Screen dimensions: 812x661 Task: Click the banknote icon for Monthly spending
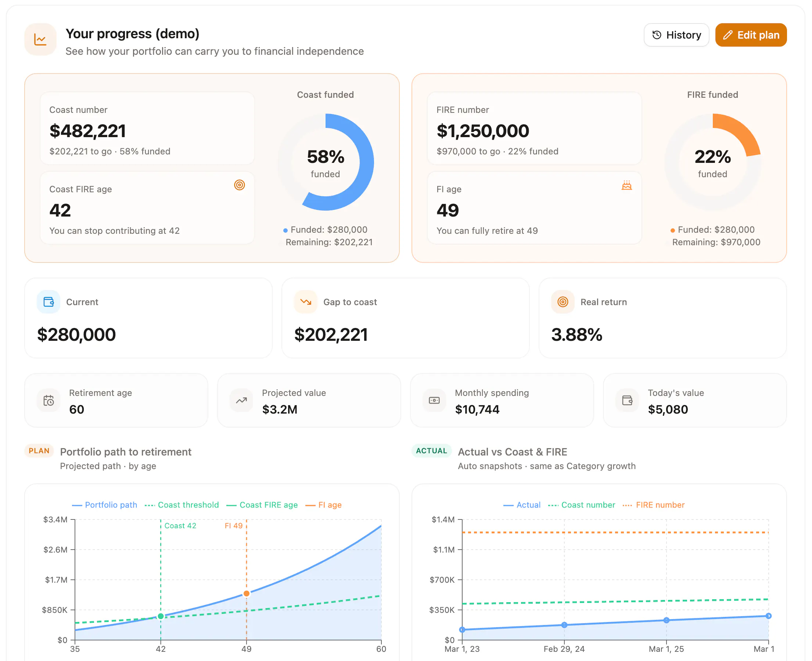434,401
